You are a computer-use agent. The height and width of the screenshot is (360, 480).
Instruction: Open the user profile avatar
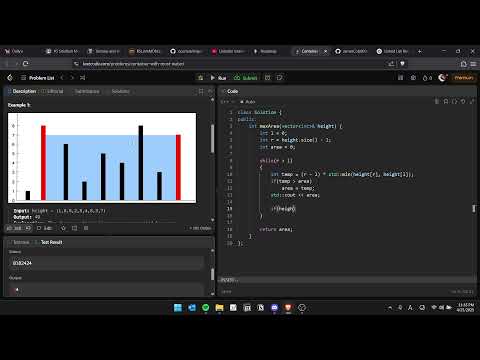443,78
